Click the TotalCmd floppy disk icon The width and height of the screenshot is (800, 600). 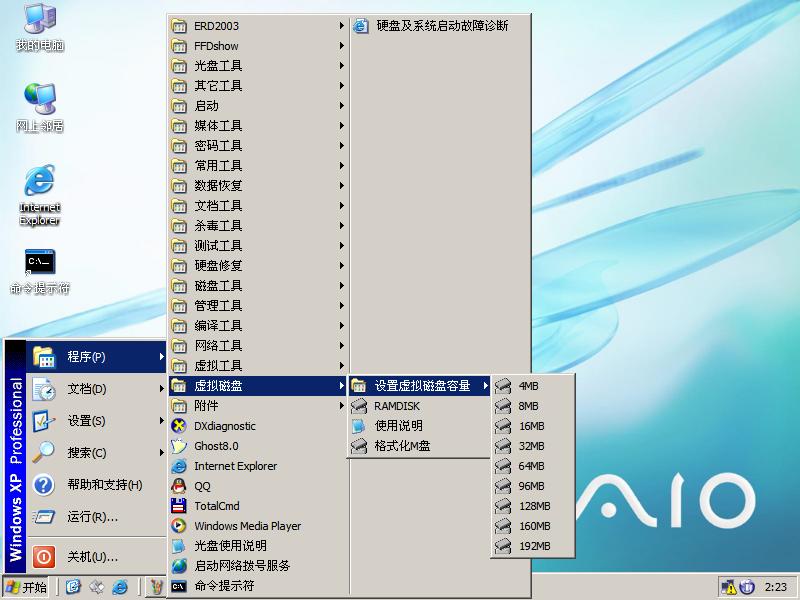click(x=179, y=506)
